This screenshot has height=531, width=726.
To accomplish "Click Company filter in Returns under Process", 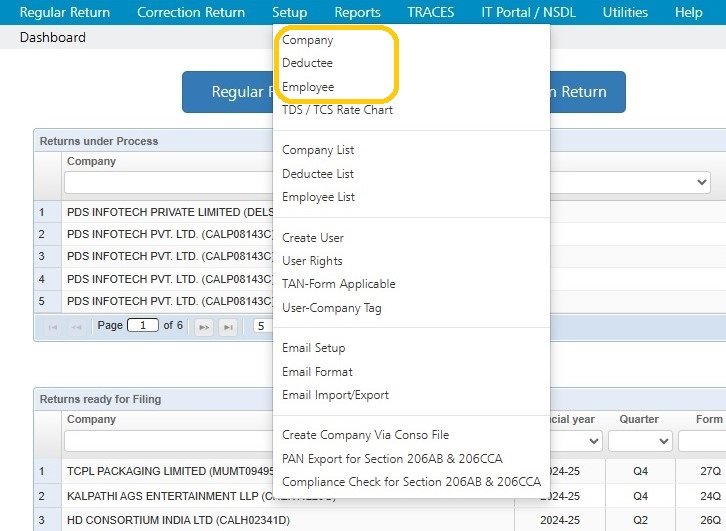I will click(169, 182).
